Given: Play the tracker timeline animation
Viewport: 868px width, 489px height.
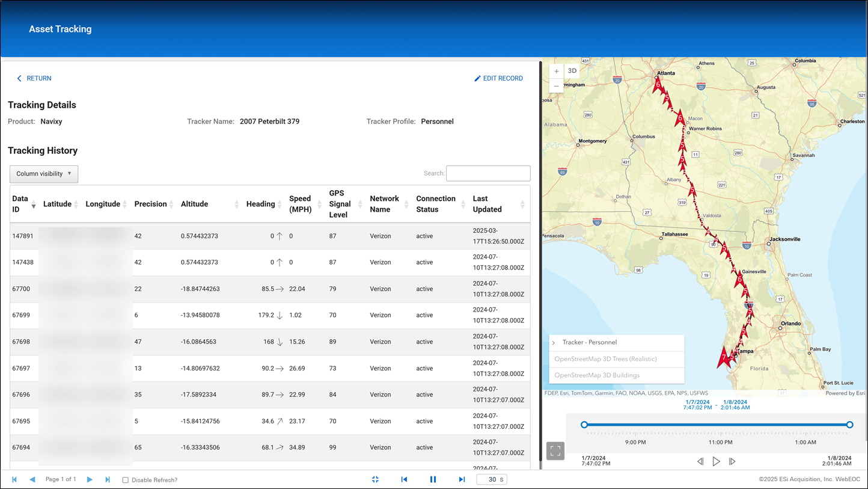Looking at the screenshot, I should click(x=717, y=461).
